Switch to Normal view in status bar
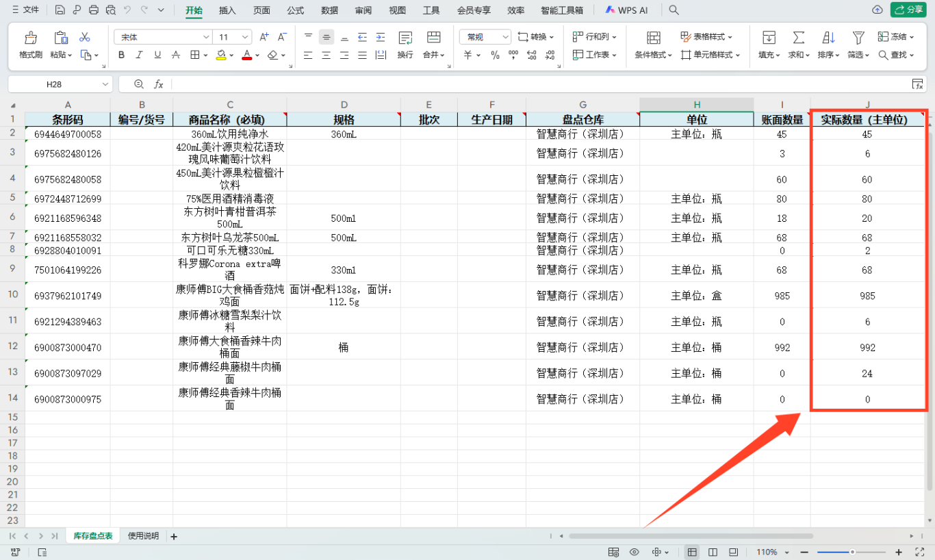935x560 pixels. (x=693, y=552)
